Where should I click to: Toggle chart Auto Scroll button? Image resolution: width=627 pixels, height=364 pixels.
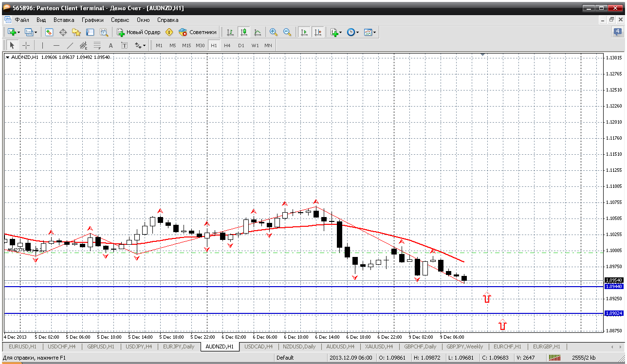tap(304, 32)
